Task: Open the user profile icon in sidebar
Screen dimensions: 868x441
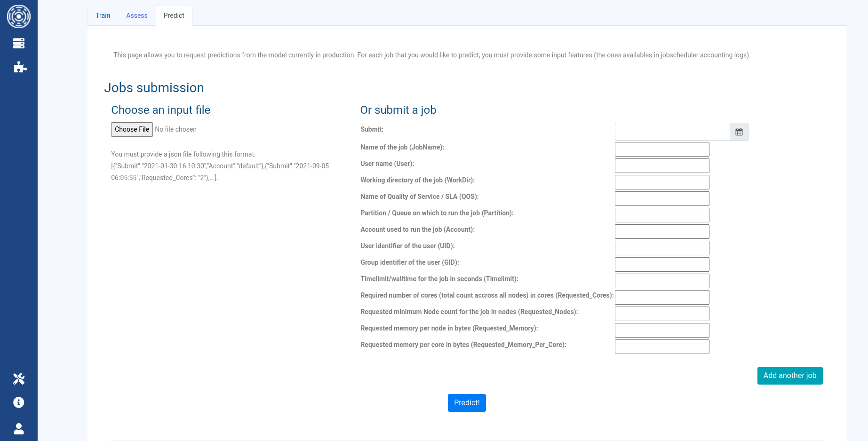Action: coord(19,429)
